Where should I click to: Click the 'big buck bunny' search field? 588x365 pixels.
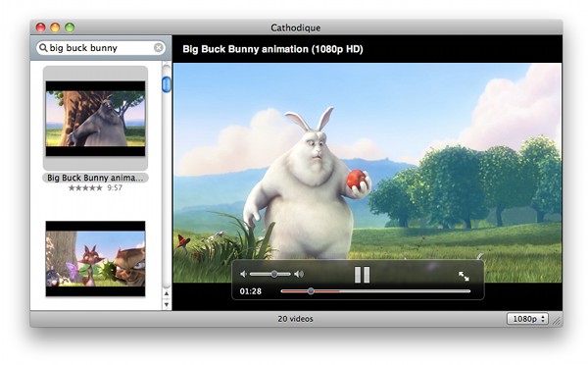pos(101,48)
